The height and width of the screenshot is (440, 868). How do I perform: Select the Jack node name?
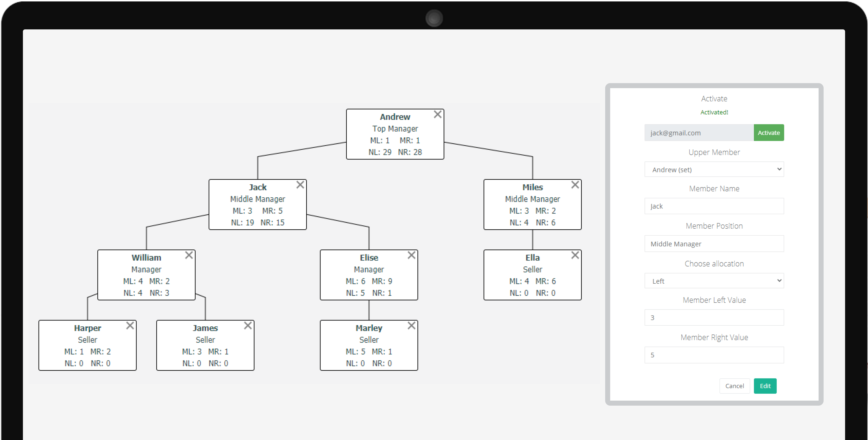click(x=257, y=187)
